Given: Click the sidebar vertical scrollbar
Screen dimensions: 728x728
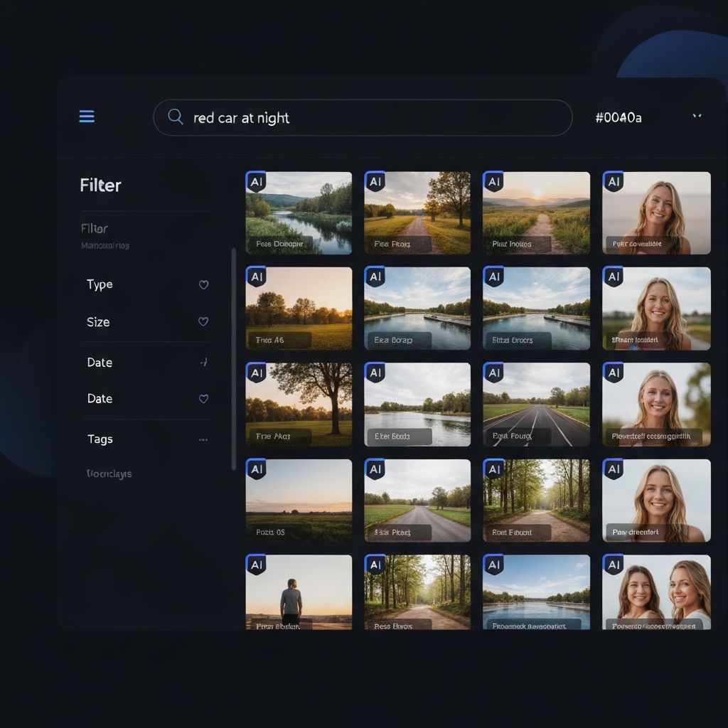Looking at the screenshot, I should (x=233, y=359).
